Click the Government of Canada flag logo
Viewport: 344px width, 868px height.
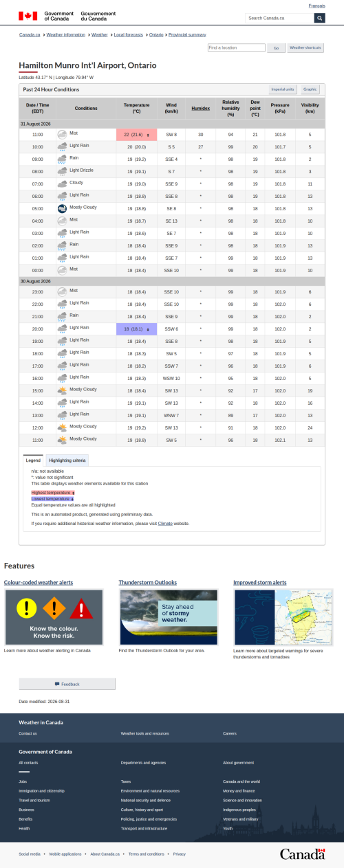(28, 15)
